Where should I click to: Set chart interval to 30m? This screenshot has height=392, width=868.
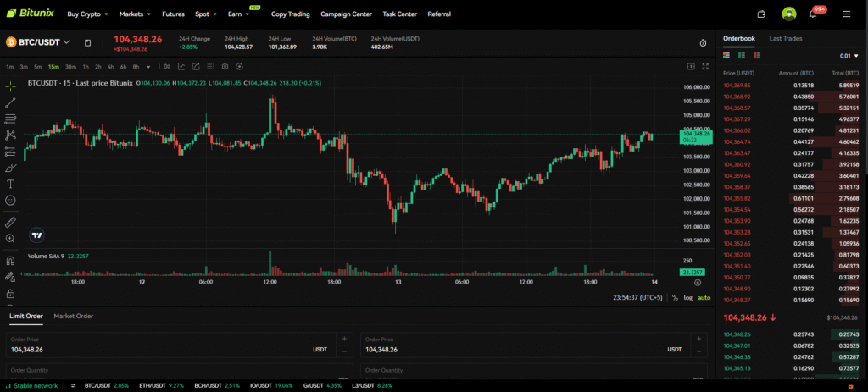coord(70,67)
